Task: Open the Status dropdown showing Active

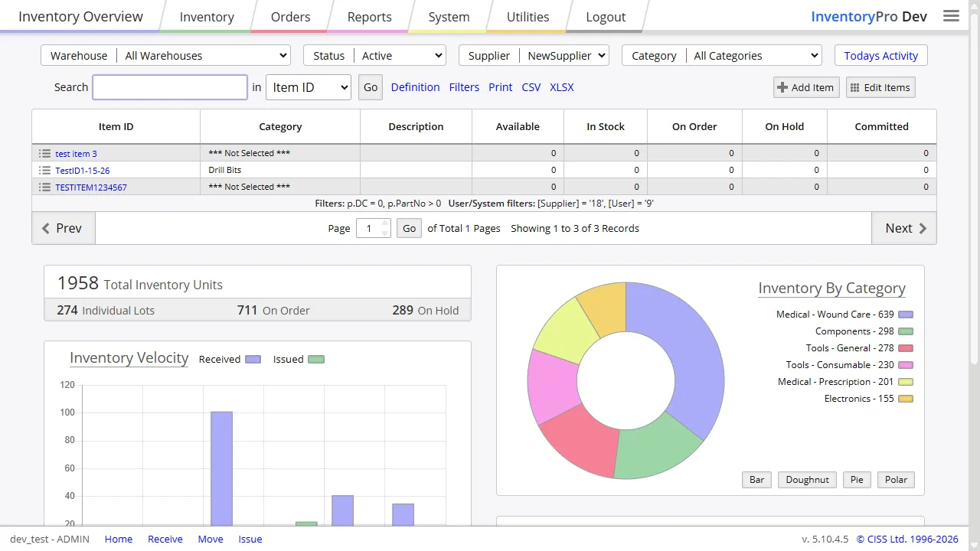Action: [401, 55]
